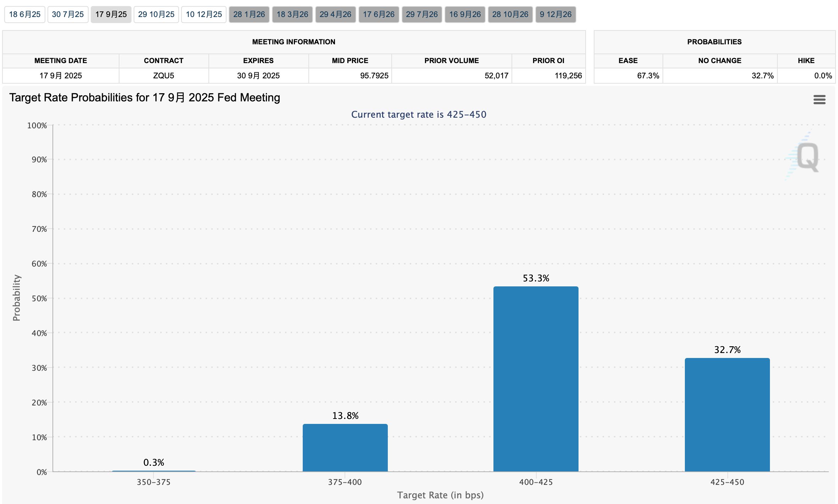Choose the 28 1月26 meeting tab
This screenshot has width=838, height=504.
249,15
